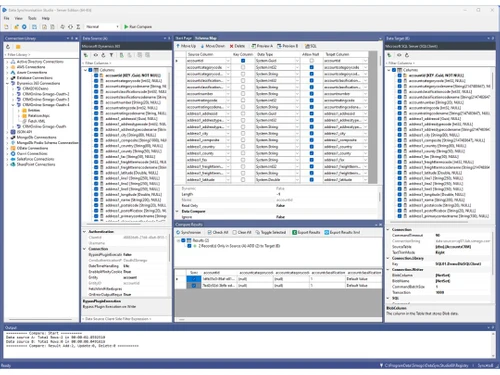
Task: Open the Tools menu
Action: [x=32, y=18]
